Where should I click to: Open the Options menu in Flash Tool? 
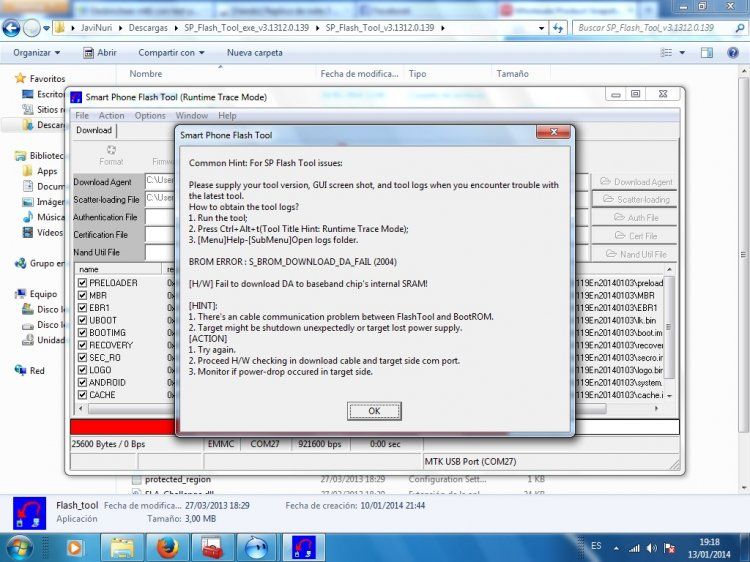(x=150, y=115)
